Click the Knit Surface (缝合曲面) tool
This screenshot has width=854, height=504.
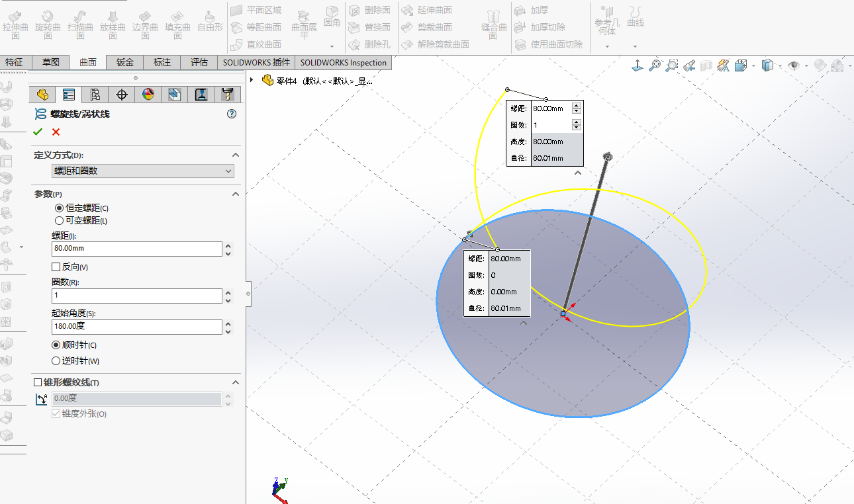(x=494, y=24)
